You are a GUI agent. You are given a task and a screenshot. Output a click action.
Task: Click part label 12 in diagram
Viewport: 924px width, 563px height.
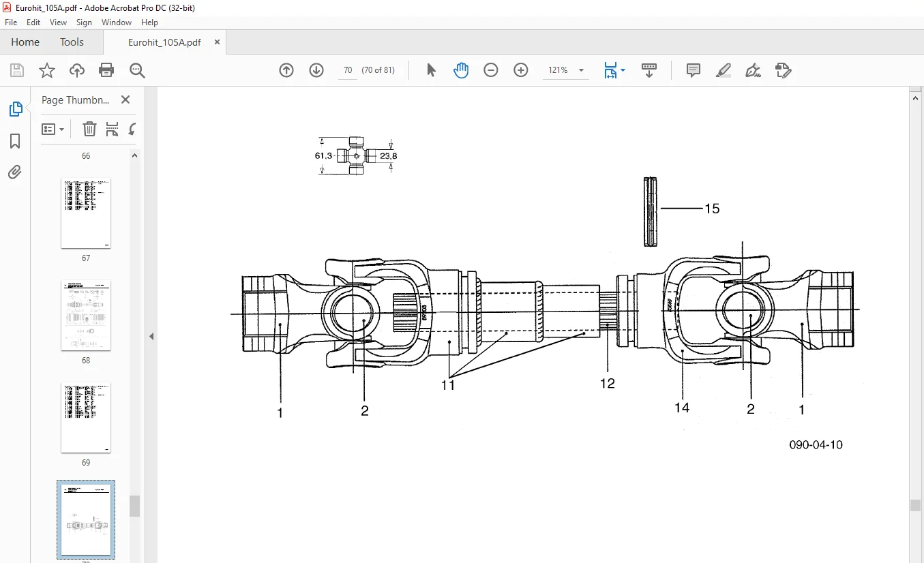[607, 384]
